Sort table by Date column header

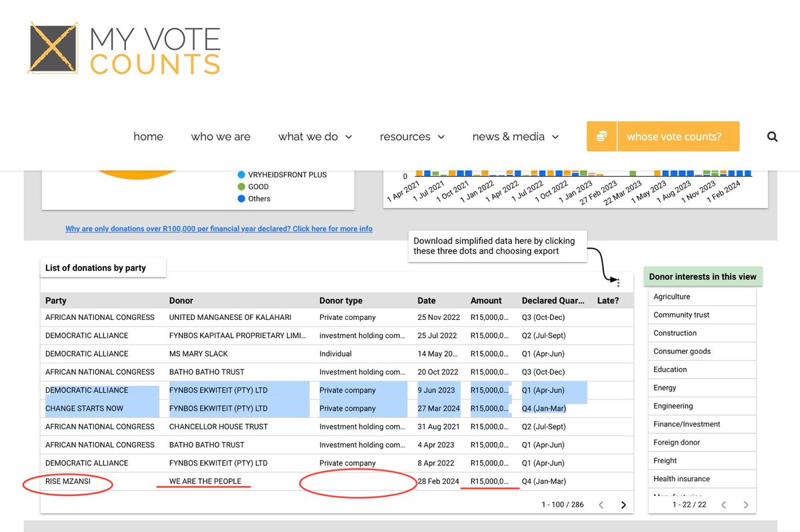pos(427,301)
